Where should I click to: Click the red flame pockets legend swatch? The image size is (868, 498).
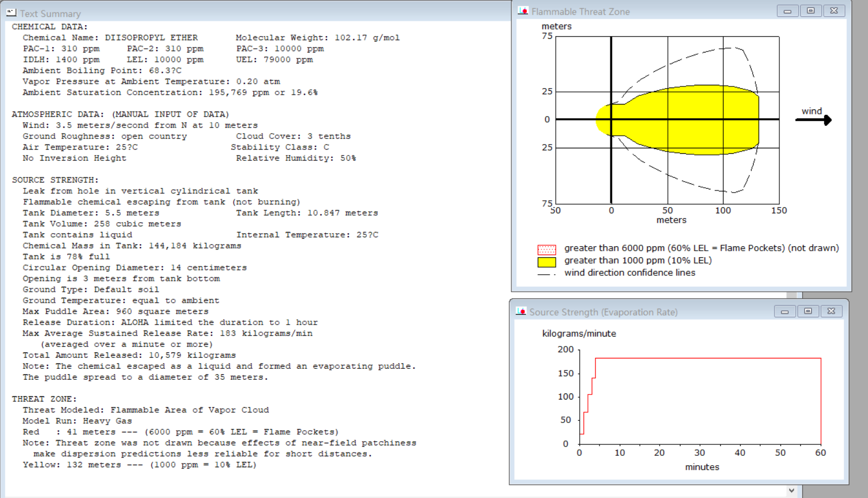tap(546, 250)
